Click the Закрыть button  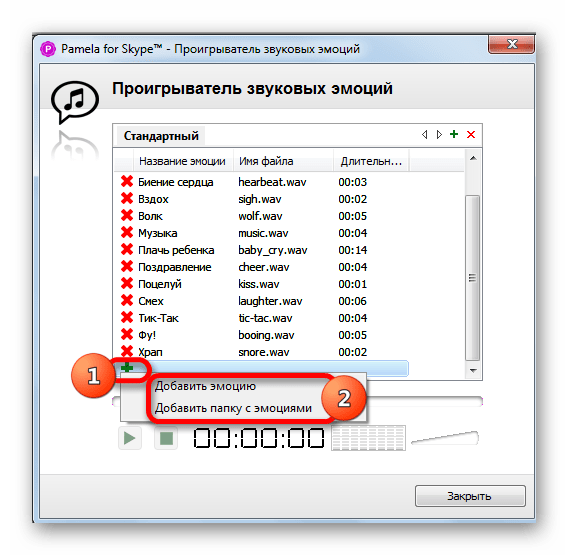pyautogui.click(x=470, y=496)
